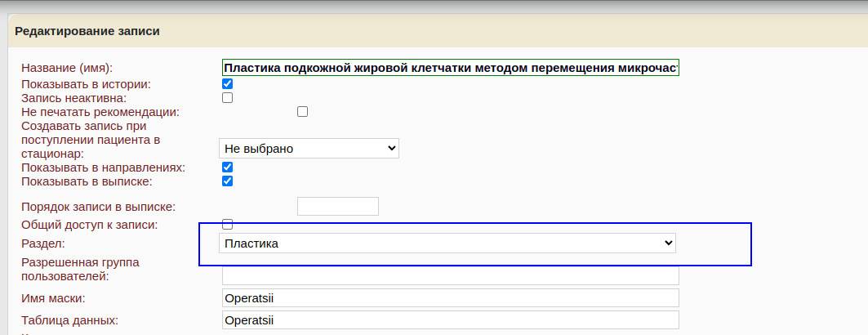The image size is (868, 335).
Task: Click the 'Имя маски:' label text
Action: tap(53, 298)
